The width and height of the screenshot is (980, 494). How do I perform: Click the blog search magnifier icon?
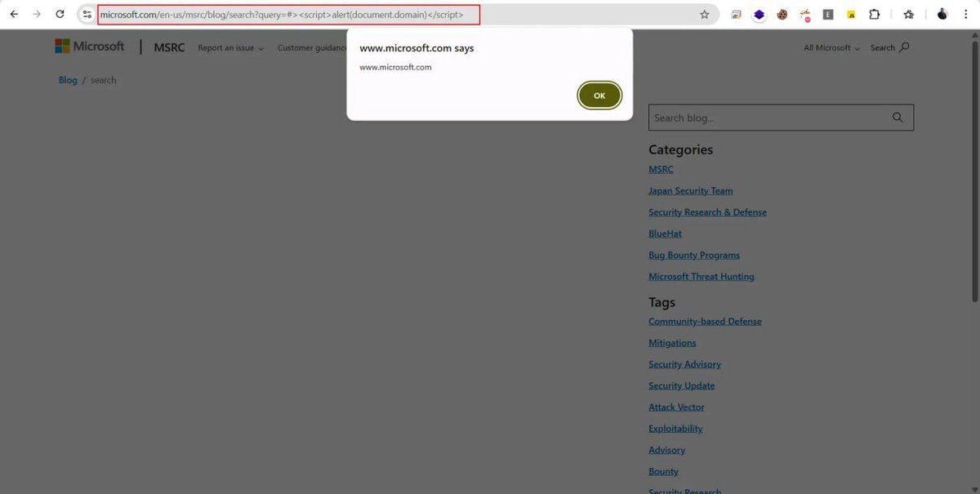[898, 118]
